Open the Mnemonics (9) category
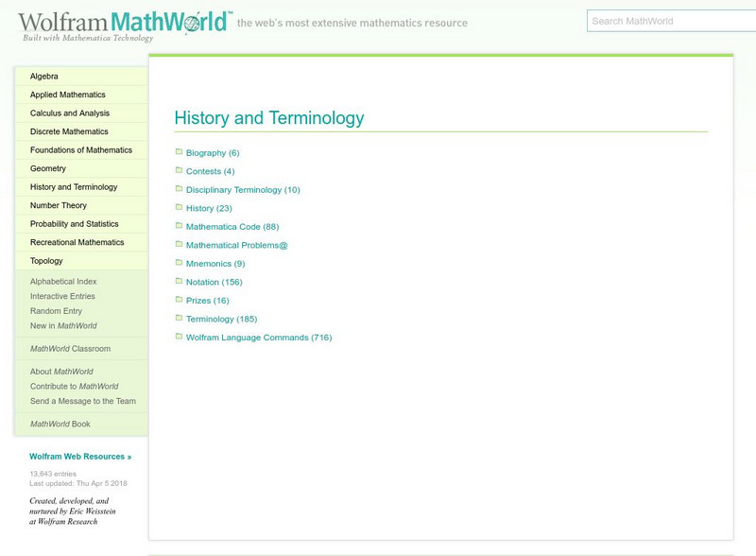The height and width of the screenshot is (556, 756). pyautogui.click(x=215, y=264)
